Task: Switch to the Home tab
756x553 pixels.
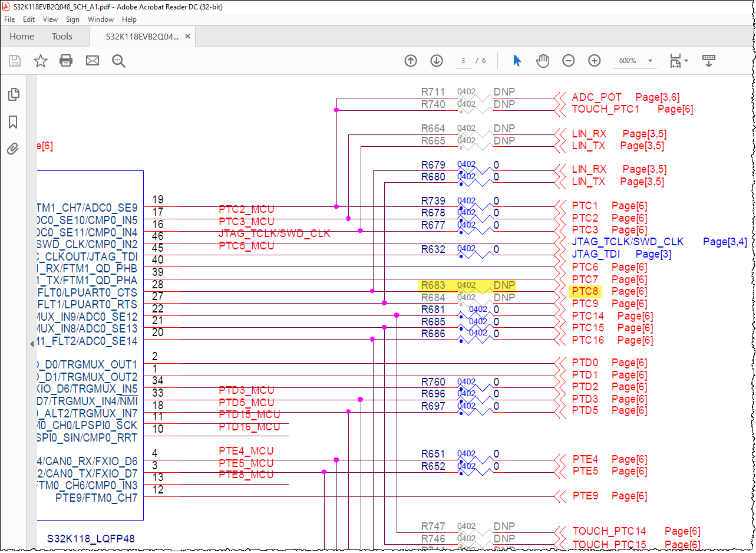Action: [22, 36]
